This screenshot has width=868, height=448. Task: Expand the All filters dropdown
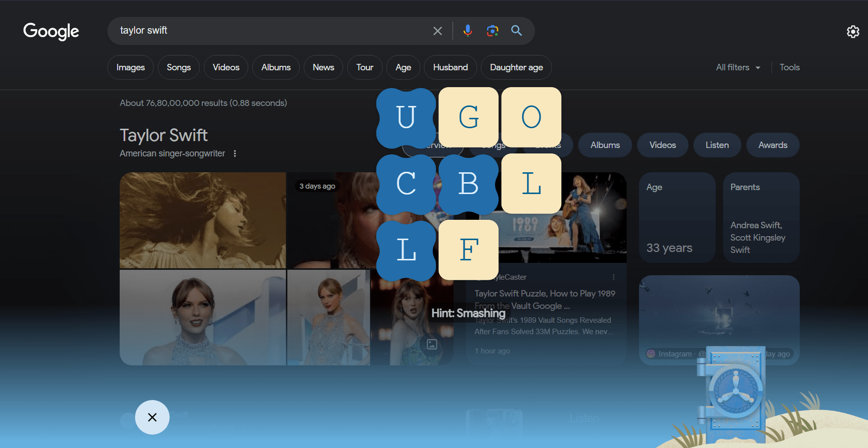[x=738, y=67]
